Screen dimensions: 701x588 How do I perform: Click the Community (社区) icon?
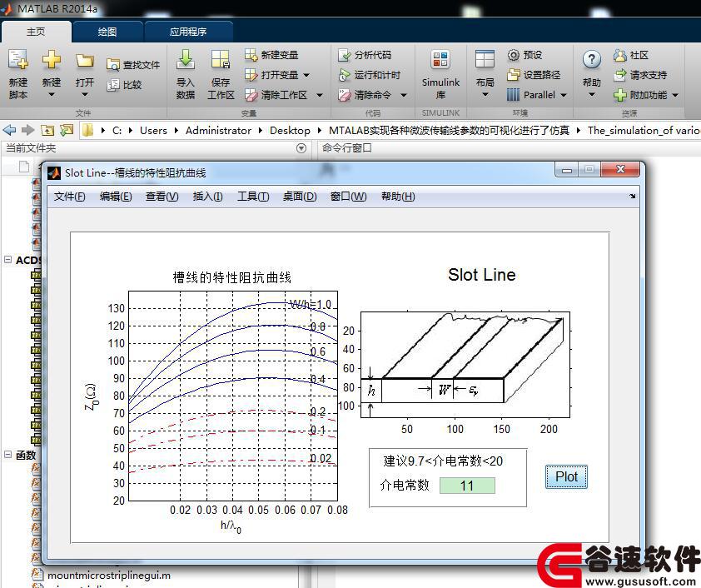[620, 55]
